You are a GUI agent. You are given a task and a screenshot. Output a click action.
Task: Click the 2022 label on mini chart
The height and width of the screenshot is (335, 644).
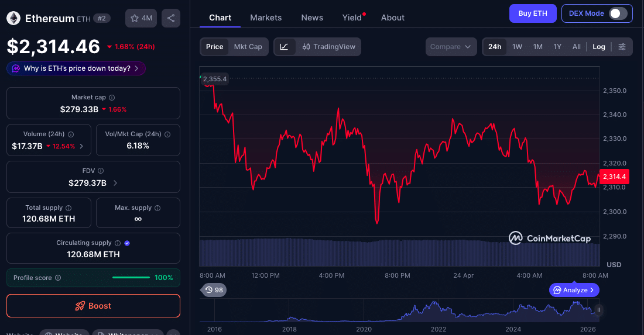pos(439,329)
